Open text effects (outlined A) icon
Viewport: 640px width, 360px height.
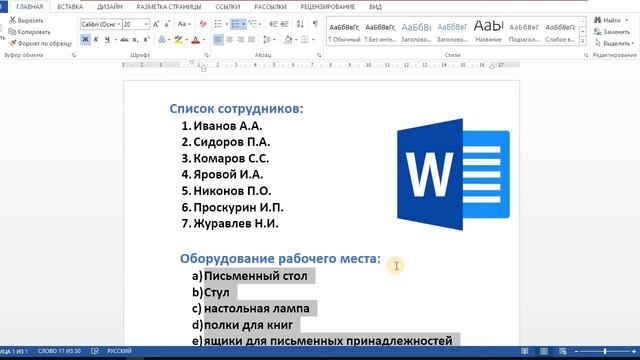pos(162,40)
